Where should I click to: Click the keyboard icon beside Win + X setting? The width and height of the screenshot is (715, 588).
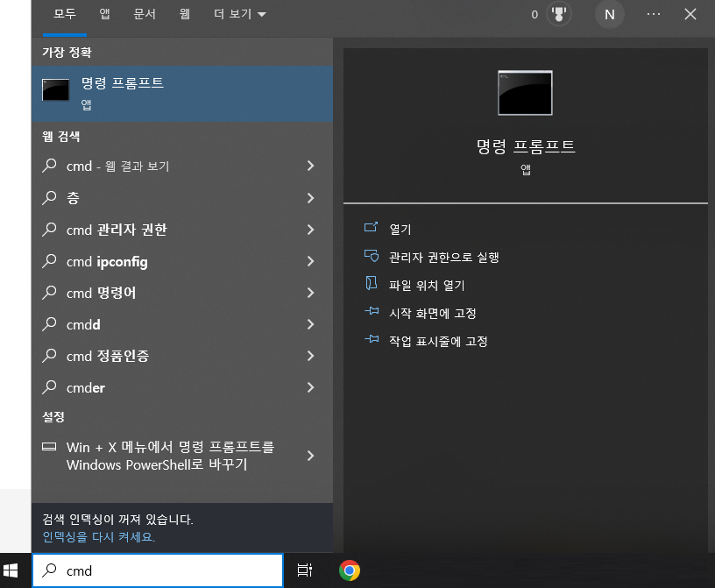(x=49, y=447)
